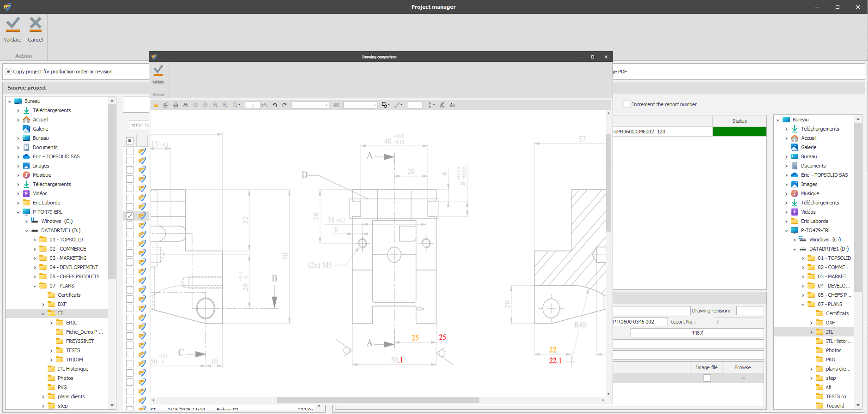The image size is (868, 414).
Task: Rotate the drawing clockwise
Action: (285, 105)
